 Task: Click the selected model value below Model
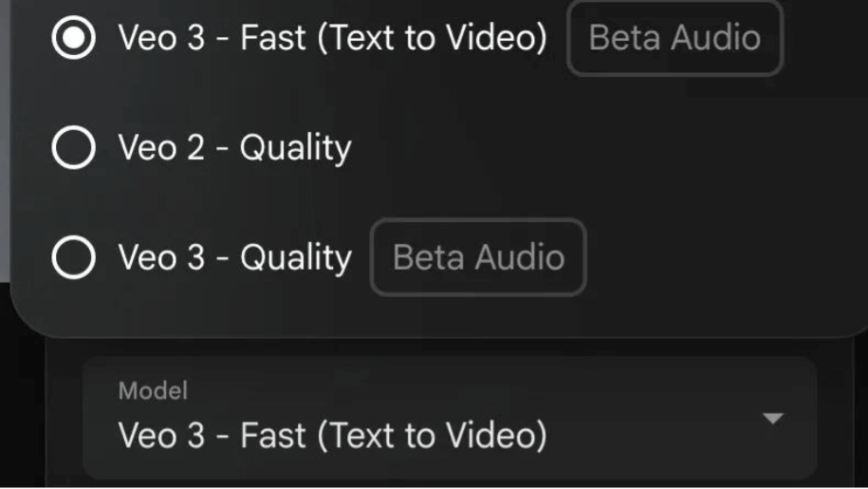point(332,436)
